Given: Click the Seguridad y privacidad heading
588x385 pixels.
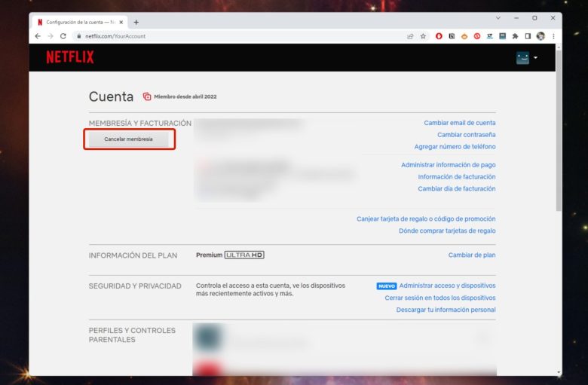Looking at the screenshot, I should click(135, 286).
